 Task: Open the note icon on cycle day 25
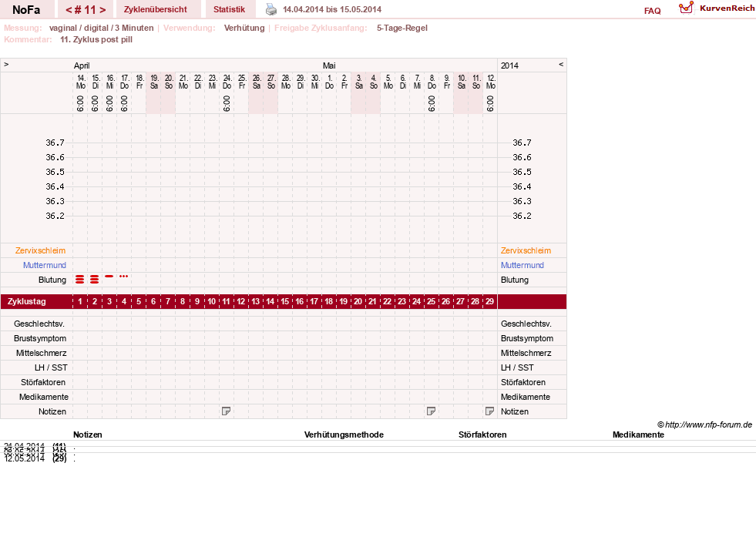[432, 411]
